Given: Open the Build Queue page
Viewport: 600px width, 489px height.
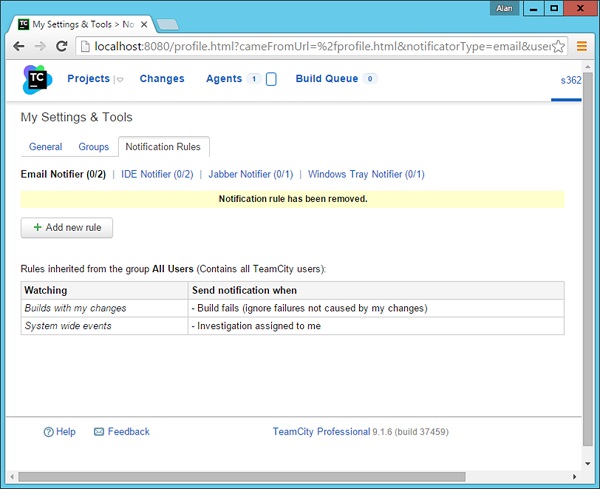Looking at the screenshot, I should coord(326,79).
